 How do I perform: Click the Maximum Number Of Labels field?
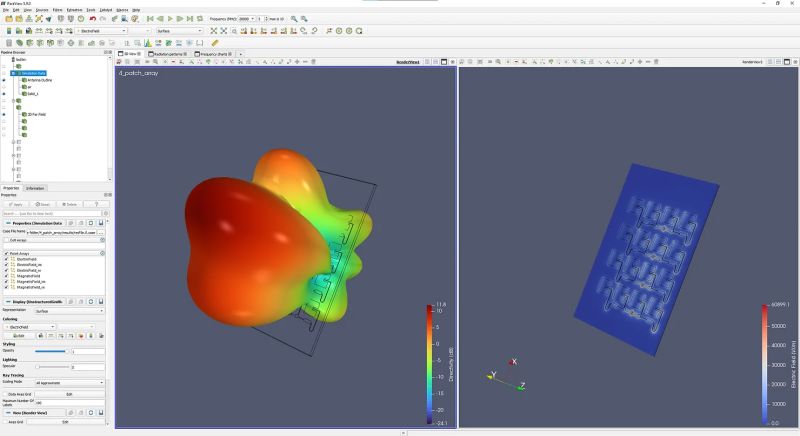(69, 403)
